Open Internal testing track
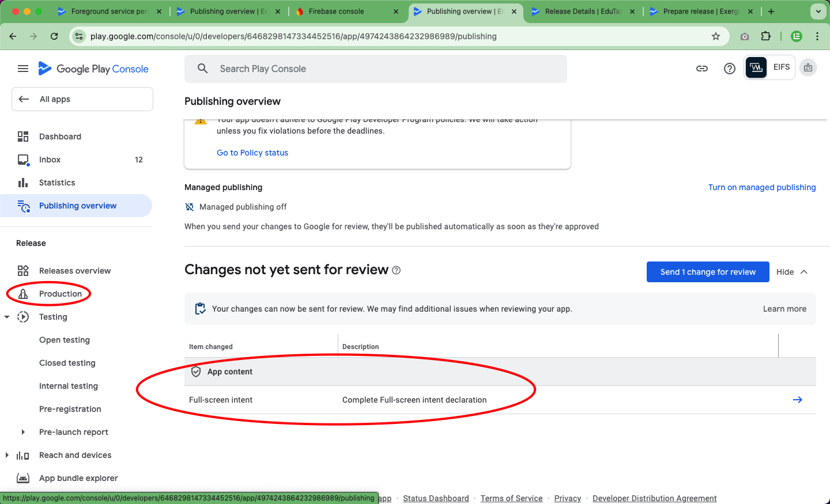Viewport: 830px width, 504px height. (69, 386)
